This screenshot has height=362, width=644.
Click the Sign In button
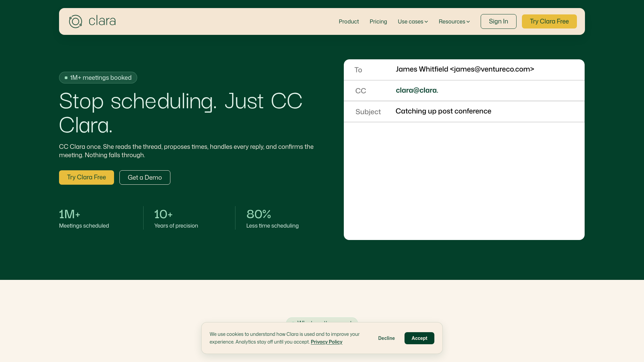tap(498, 21)
